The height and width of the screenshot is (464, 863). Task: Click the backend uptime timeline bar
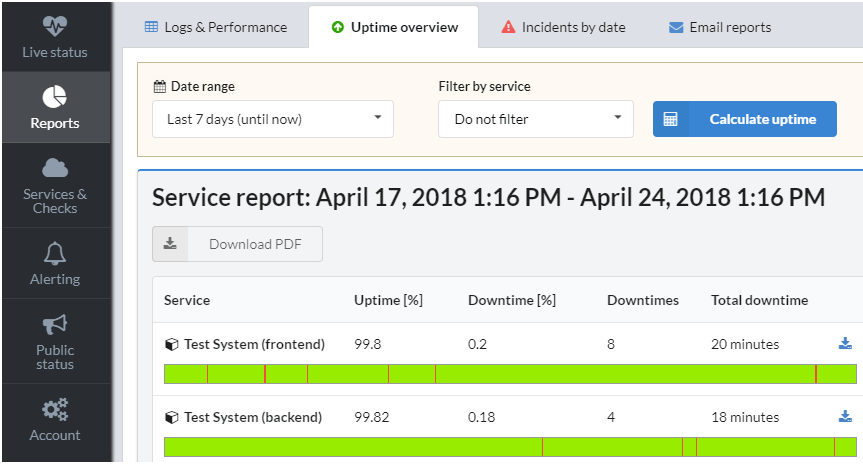tap(510, 447)
